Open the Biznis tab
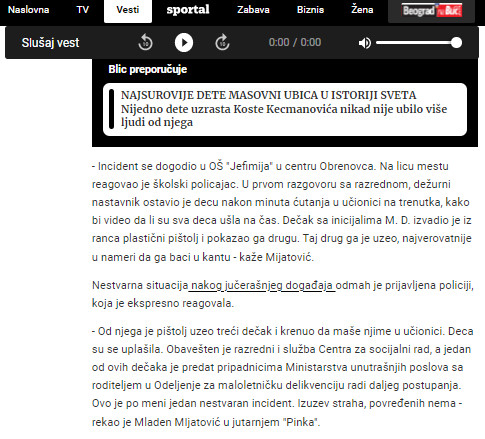This screenshot has height=439, width=485. point(310,10)
